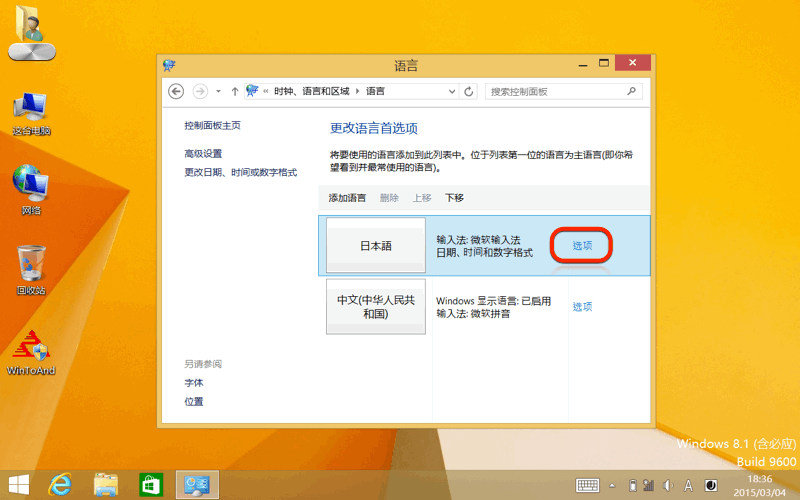800x500 pixels.
Task: Show hidden system tray icons
Action: pyautogui.click(x=612, y=485)
